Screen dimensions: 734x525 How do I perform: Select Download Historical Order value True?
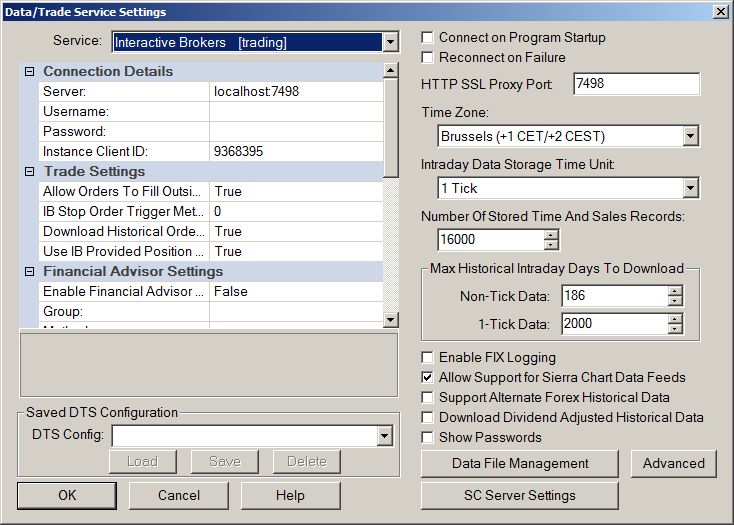[x=296, y=232]
